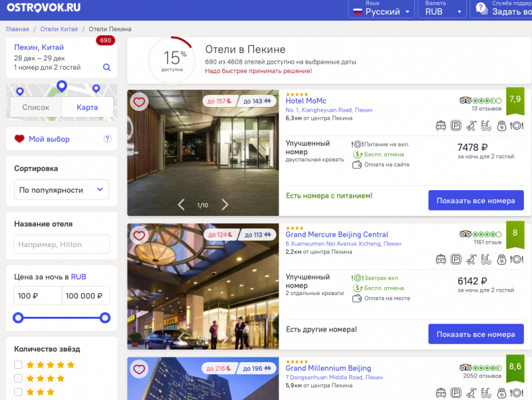Click the TripAdvisor owl for Grand Mercure Beijing Central
Screen dimensions: 532x400
point(465,234)
